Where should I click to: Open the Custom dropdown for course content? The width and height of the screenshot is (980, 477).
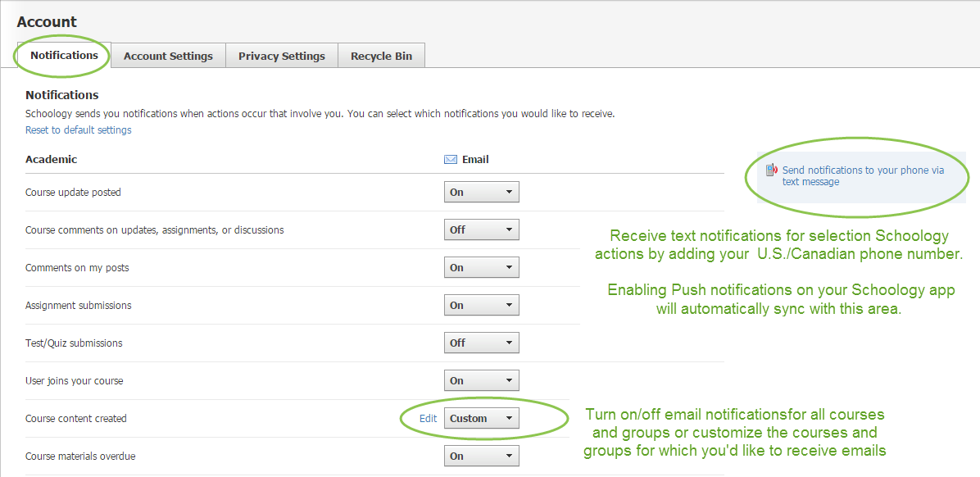[481, 418]
